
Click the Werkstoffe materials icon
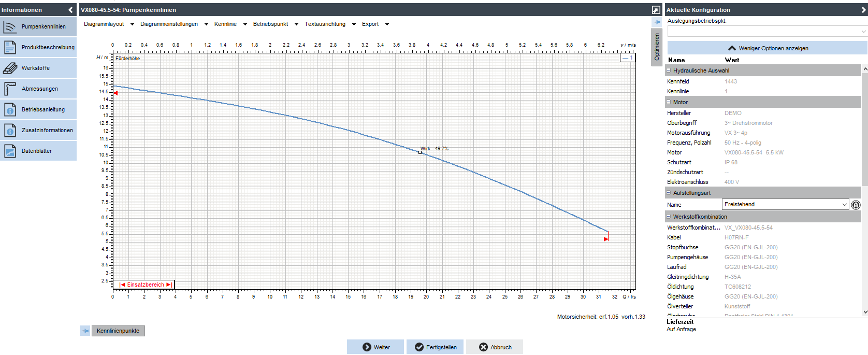click(10, 68)
